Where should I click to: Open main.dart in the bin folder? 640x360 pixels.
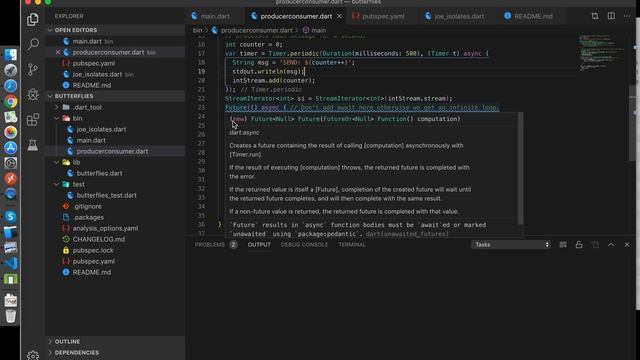tap(91, 140)
